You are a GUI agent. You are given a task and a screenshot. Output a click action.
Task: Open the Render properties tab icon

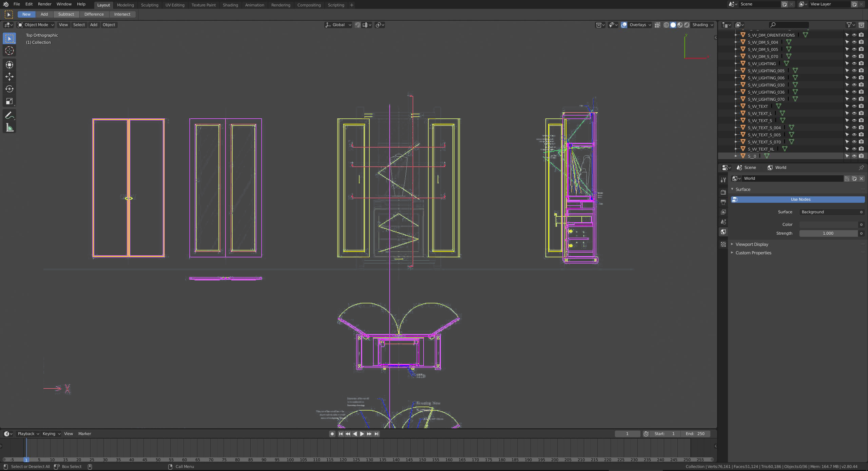click(723, 192)
